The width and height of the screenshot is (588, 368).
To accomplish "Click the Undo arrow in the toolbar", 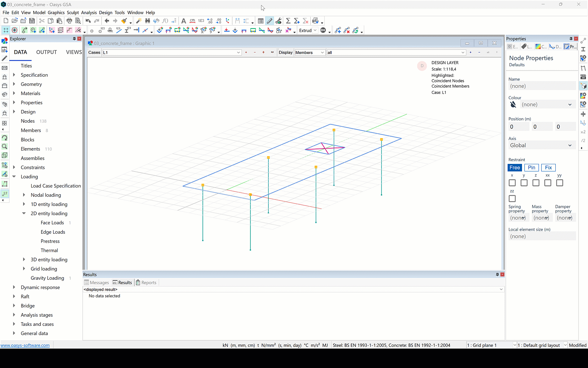I will click(88, 20).
